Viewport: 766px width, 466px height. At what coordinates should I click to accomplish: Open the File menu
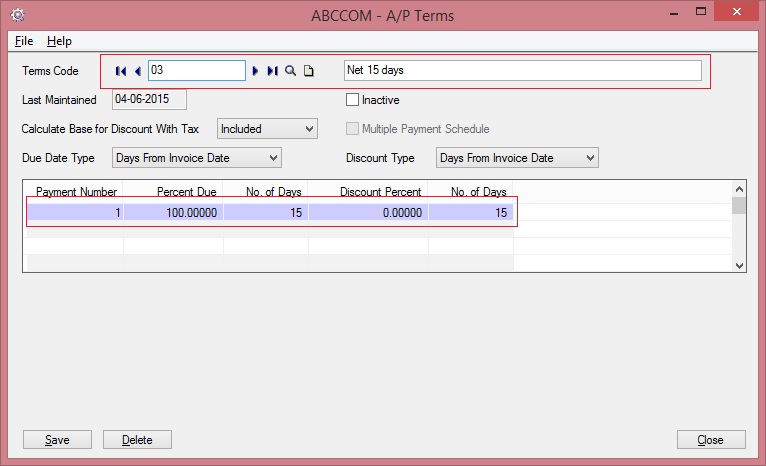[x=24, y=41]
